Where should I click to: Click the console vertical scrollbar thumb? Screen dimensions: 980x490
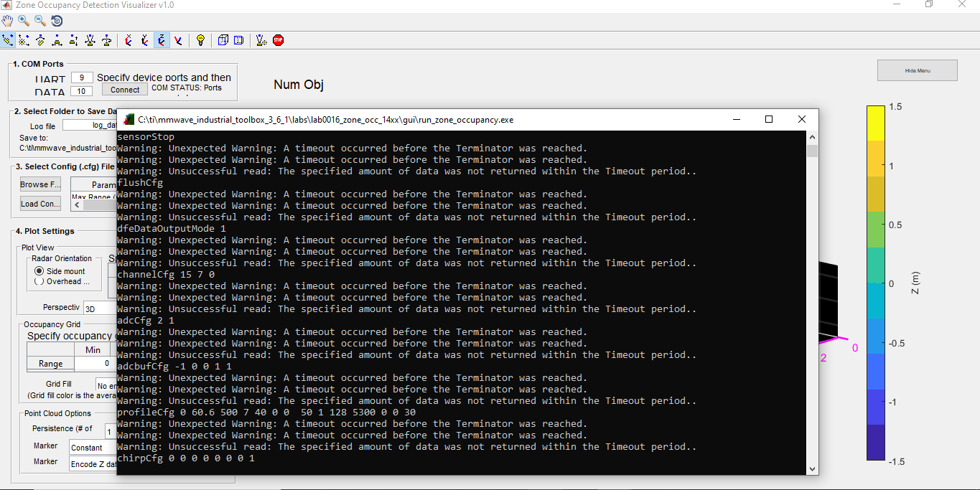[813, 151]
